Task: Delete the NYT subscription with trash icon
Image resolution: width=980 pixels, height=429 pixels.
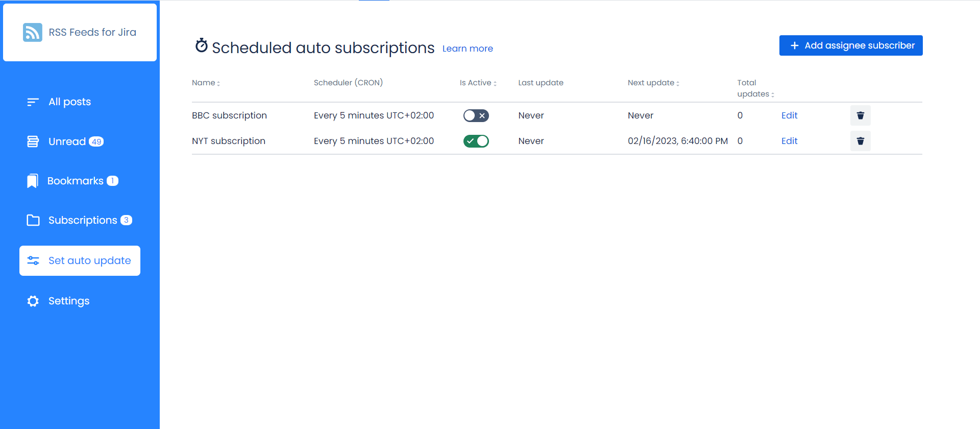Action: coord(860,141)
